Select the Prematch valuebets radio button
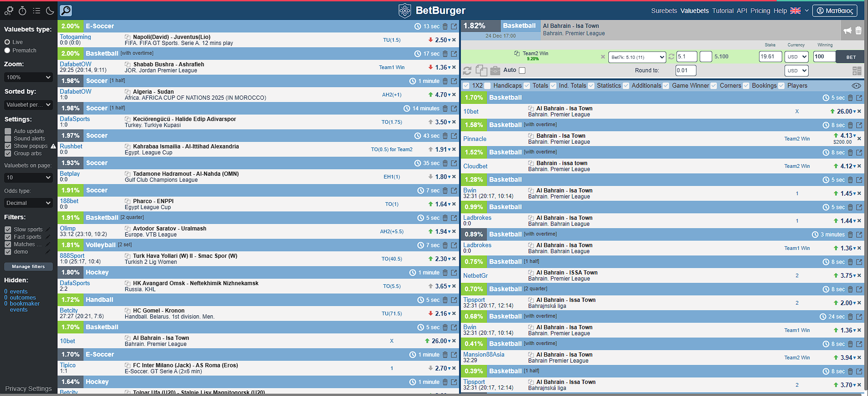 7,51
